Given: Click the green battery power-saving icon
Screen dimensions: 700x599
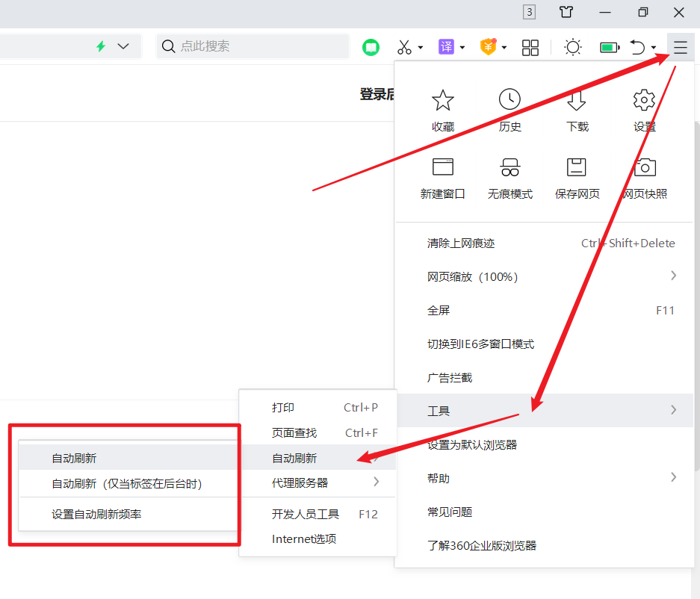Looking at the screenshot, I should [610, 47].
